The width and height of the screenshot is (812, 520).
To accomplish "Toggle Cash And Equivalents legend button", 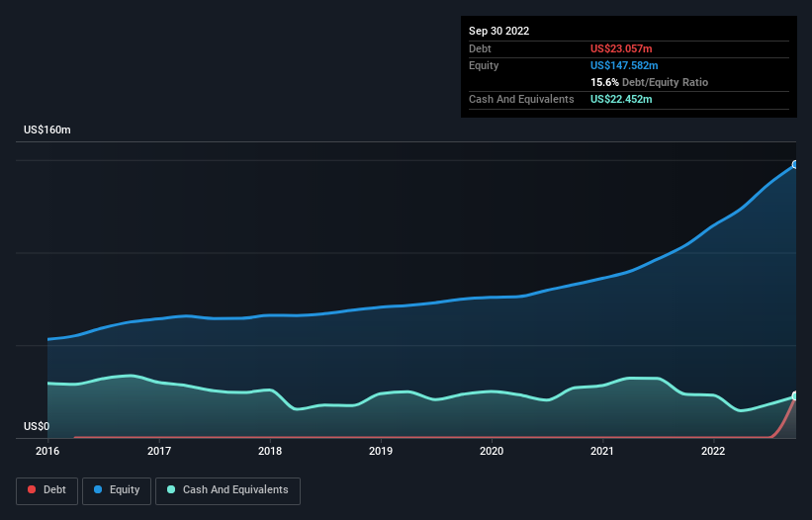I will click(x=227, y=490).
